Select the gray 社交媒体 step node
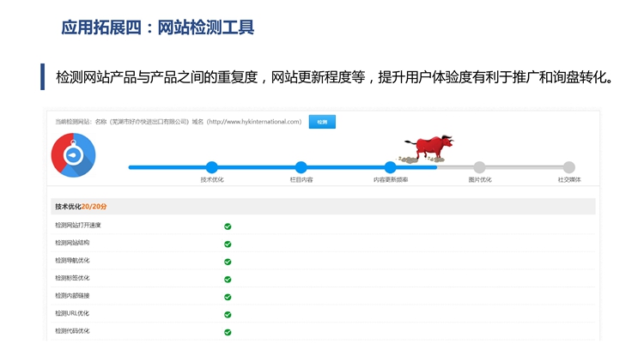The width and height of the screenshot is (644, 362). pyautogui.click(x=569, y=167)
